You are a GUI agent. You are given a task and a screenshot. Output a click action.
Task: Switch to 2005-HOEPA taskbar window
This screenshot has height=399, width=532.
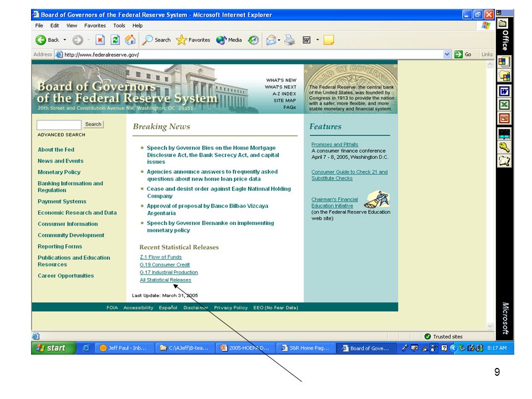[244, 348]
